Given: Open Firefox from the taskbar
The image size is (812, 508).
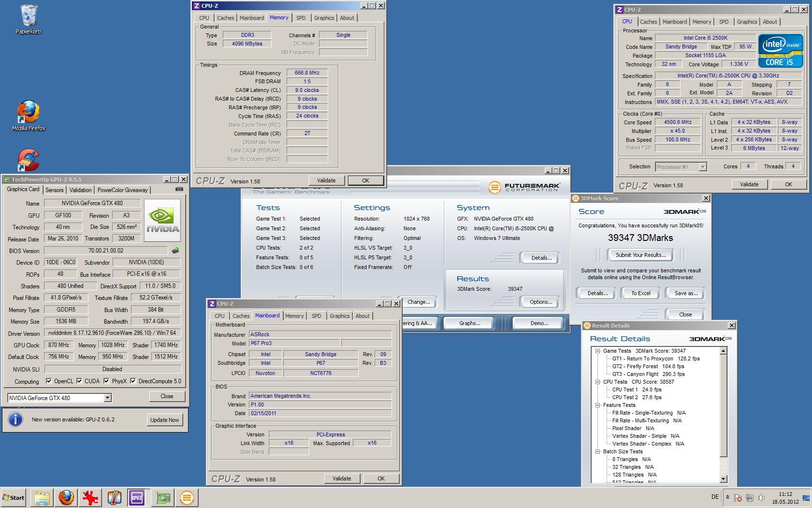Looking at the screenshot, I should pos(66,497).
